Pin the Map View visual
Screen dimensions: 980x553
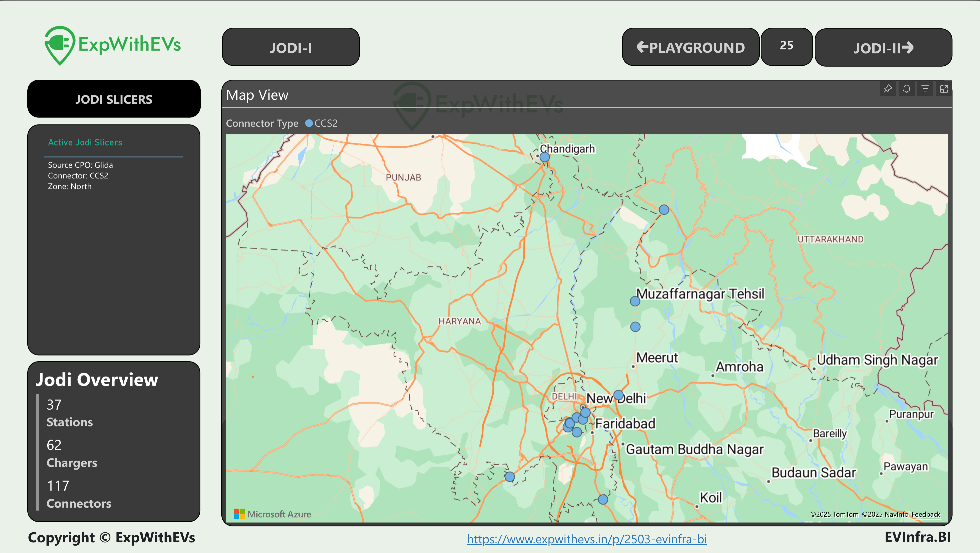(888, 89)
